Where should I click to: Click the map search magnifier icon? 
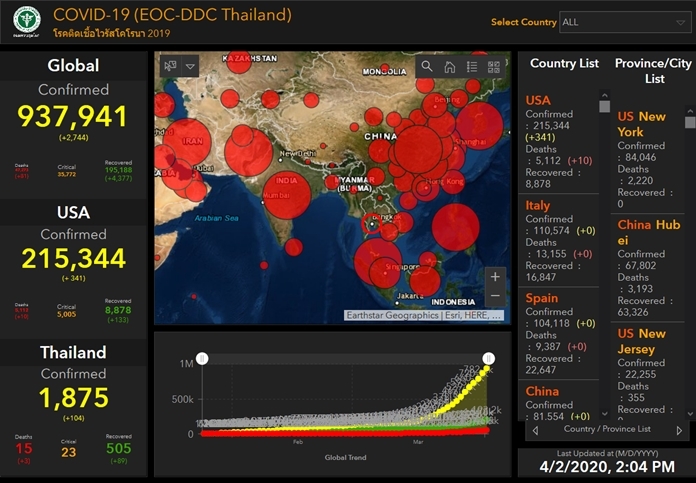[x=427, y=67]
